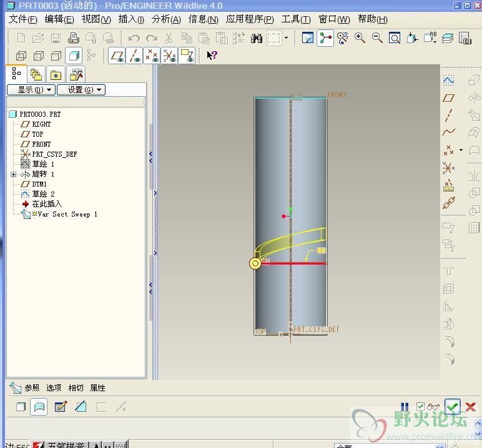Click the Copy icon
This screenshot has height=448, width=482.
pyautogui.click(x=186, y=38)
